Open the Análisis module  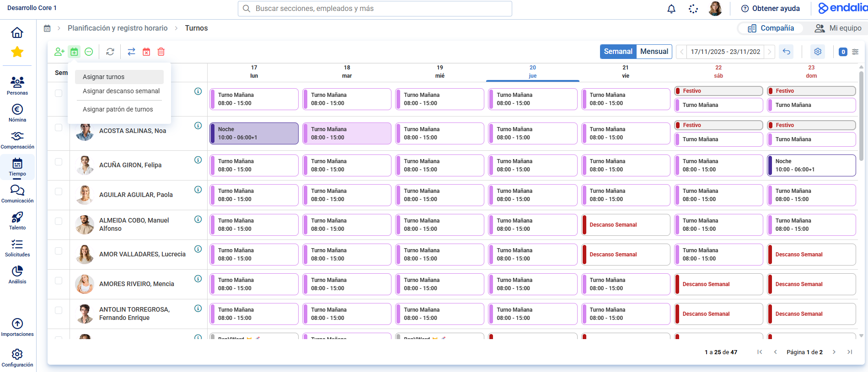point(17,274)
